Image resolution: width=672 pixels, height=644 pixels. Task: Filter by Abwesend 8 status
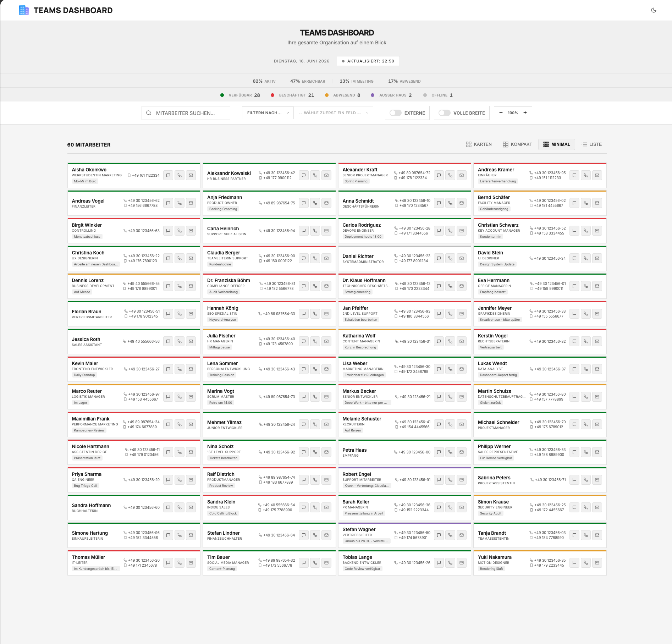(343, 95)
